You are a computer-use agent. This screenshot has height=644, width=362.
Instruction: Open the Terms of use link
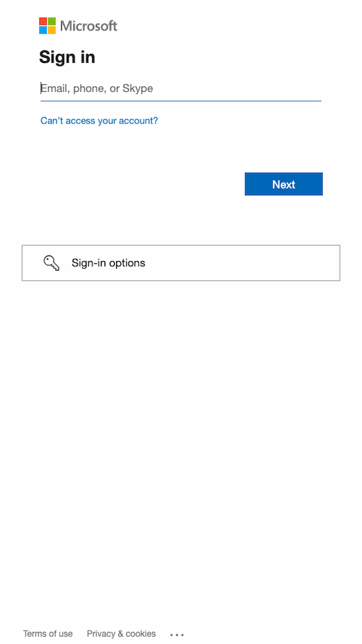coord(48,634)
